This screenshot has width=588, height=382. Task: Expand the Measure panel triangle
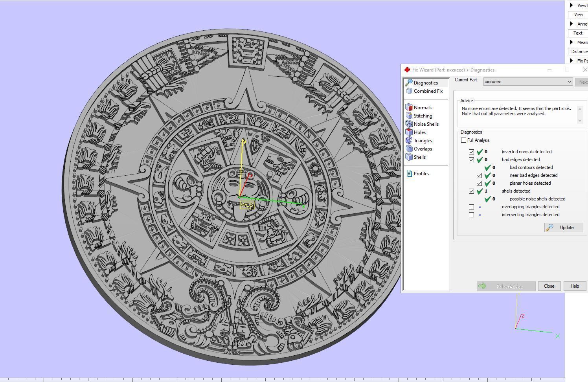pos(571,42)
